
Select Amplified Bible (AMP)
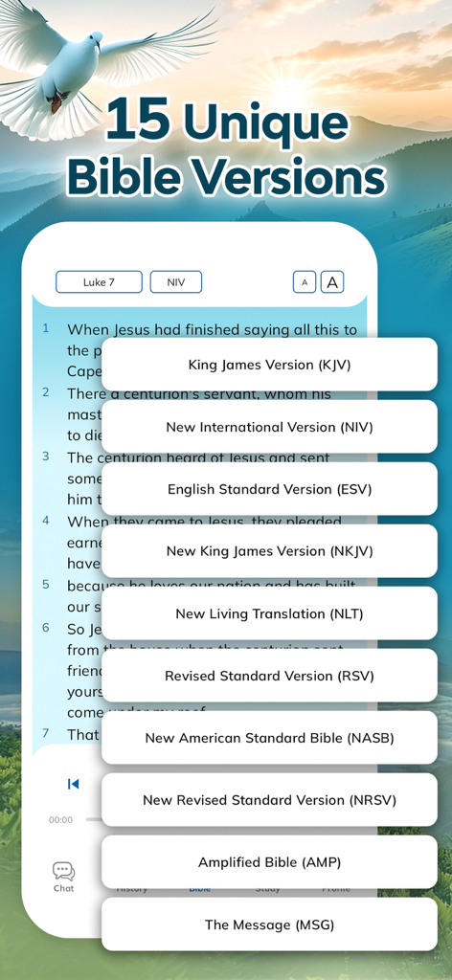[269, 862]
